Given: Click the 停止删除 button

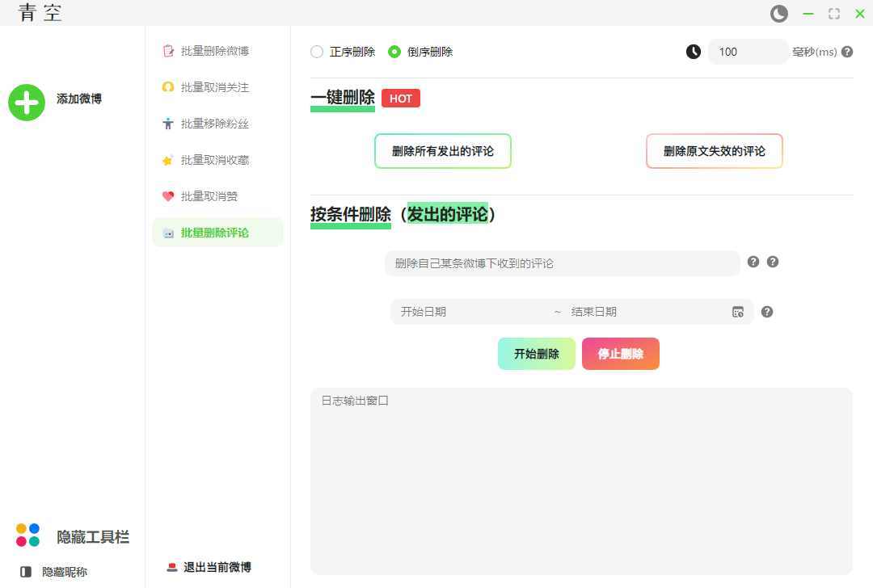Looking at the screenshot, I should 620,354.
